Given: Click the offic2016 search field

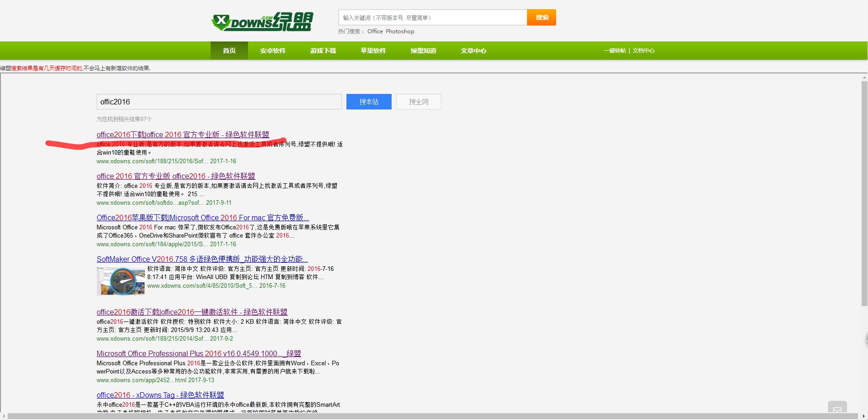Looking at the screenshot, I should [219, 102].
